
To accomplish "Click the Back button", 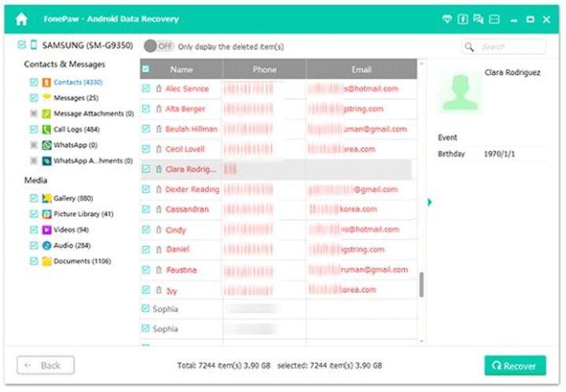I will coord(46,365).
